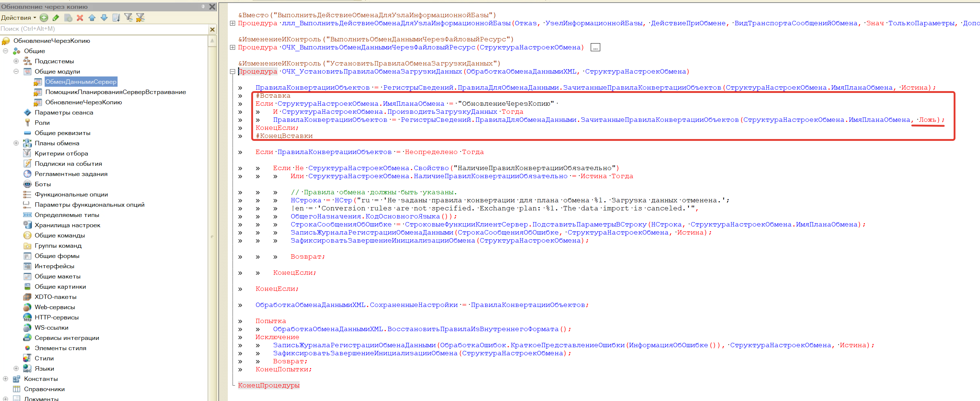The height and width of the screenshot is (401, 980).
Task: Select Общие формы item
Action: click(57, 256)
